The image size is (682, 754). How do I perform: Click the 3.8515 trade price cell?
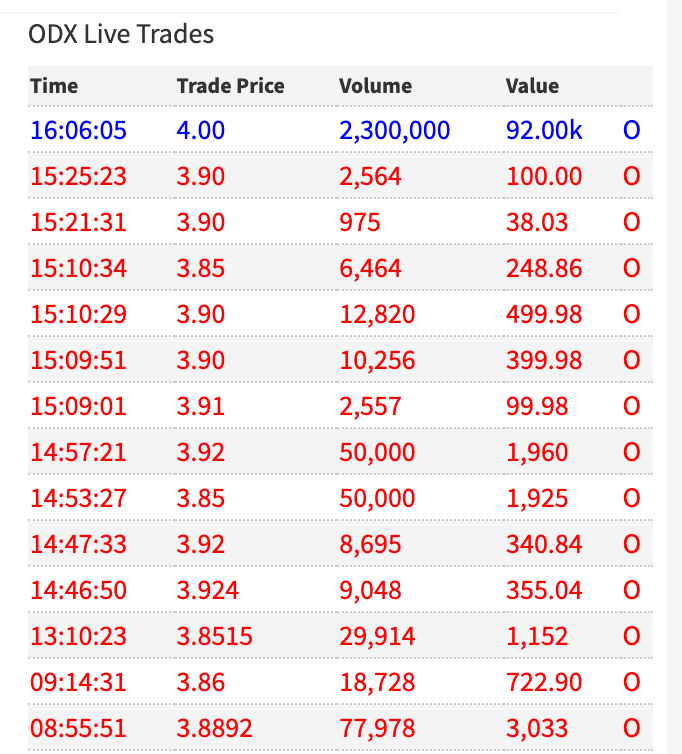click(x=215, y=636)
